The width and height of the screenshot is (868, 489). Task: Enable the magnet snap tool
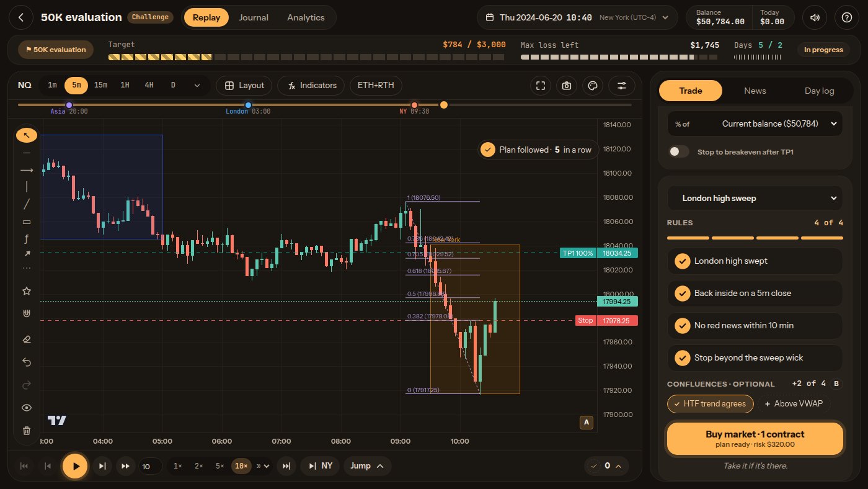[26, 314]
